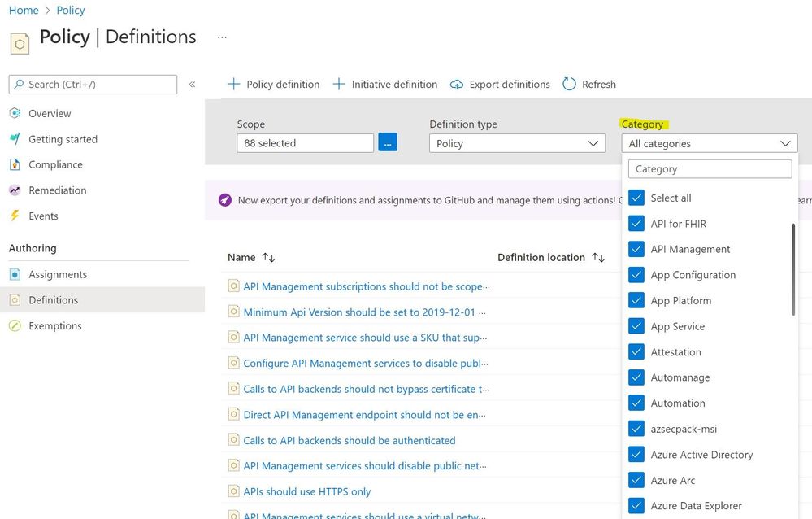Open Compliance in the sidebar

55,164
